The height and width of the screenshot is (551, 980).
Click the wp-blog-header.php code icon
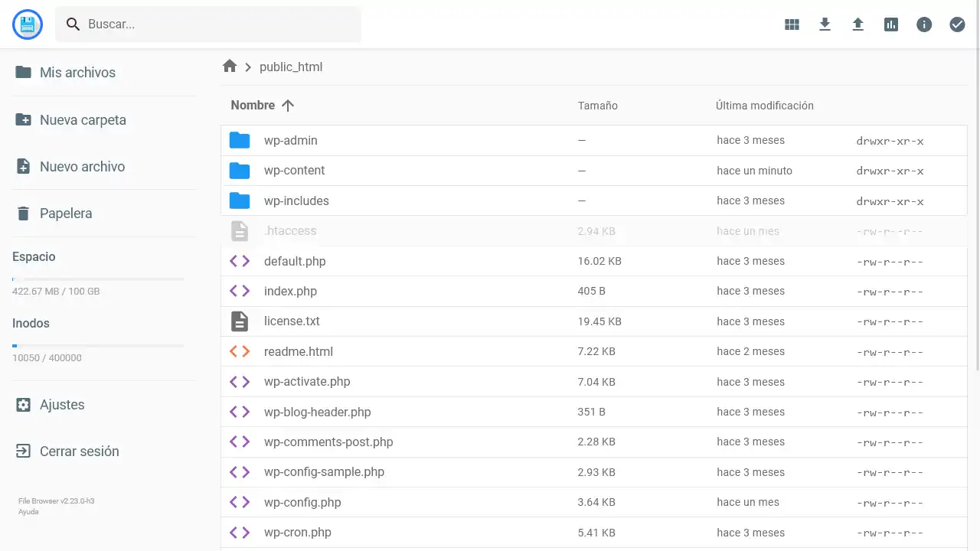[240, 412]
